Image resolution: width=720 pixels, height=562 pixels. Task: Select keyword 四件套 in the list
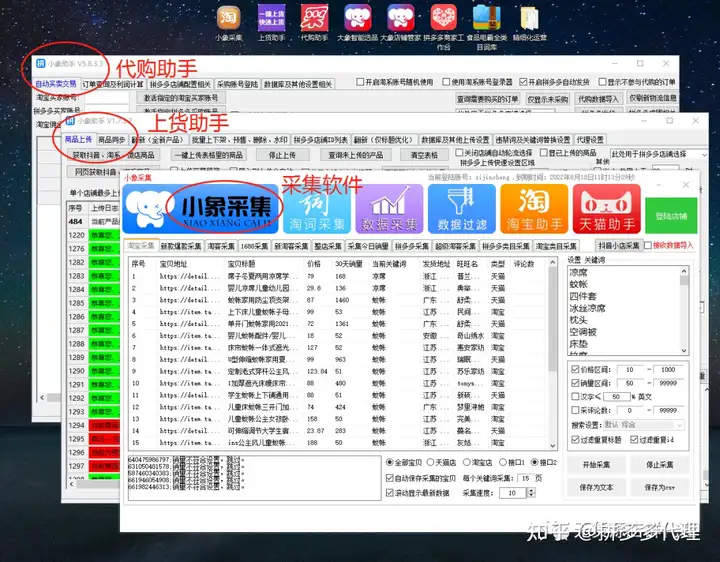tap(583, 296)
